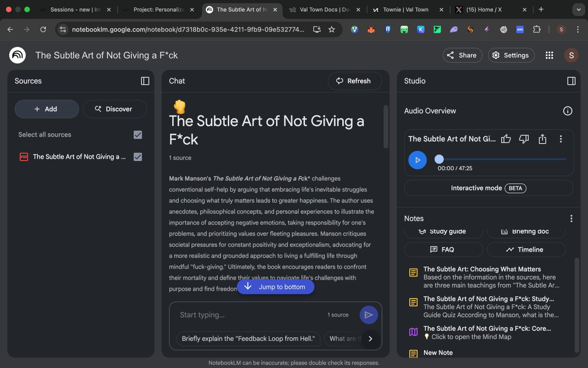Switch to Val Town Docs tab
The image size is (588, 368).
coord(324,9)
